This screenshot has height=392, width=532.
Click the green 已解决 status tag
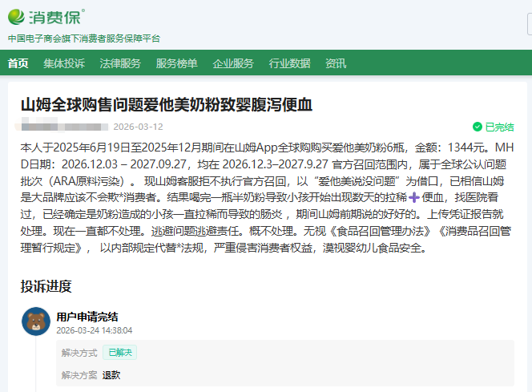pyautogui.click(x=122, y=352)
